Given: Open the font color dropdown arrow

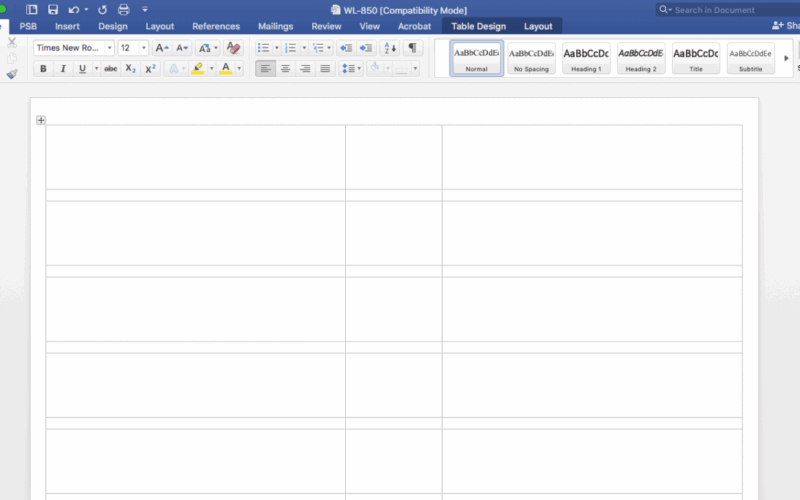Looking at the screenshot, I should pyautogui.click(x=239, y=68).
